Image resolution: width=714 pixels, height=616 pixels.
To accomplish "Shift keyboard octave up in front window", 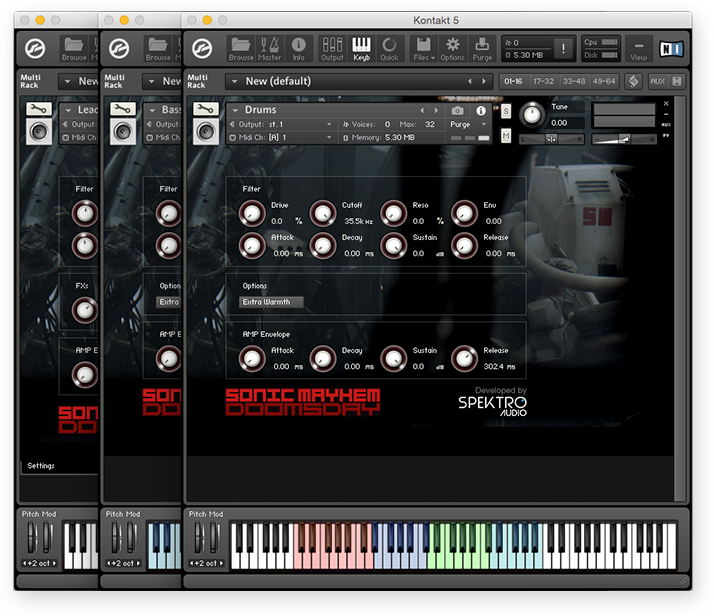I will tap(221, 563).
